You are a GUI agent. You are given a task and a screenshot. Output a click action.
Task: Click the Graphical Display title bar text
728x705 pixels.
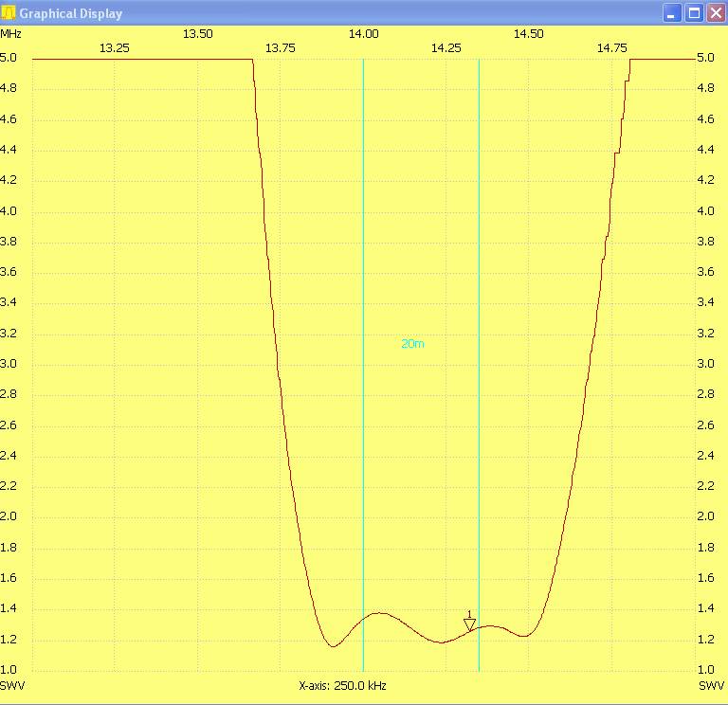point(71,14)
